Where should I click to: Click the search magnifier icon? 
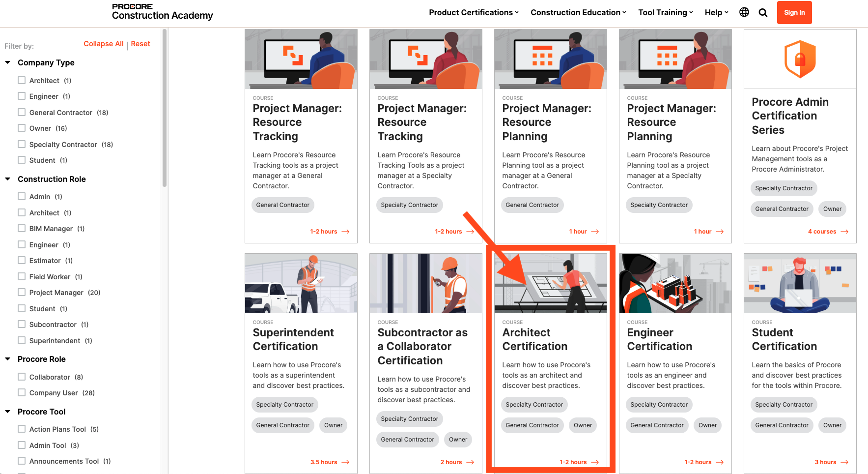coord(763,13)
